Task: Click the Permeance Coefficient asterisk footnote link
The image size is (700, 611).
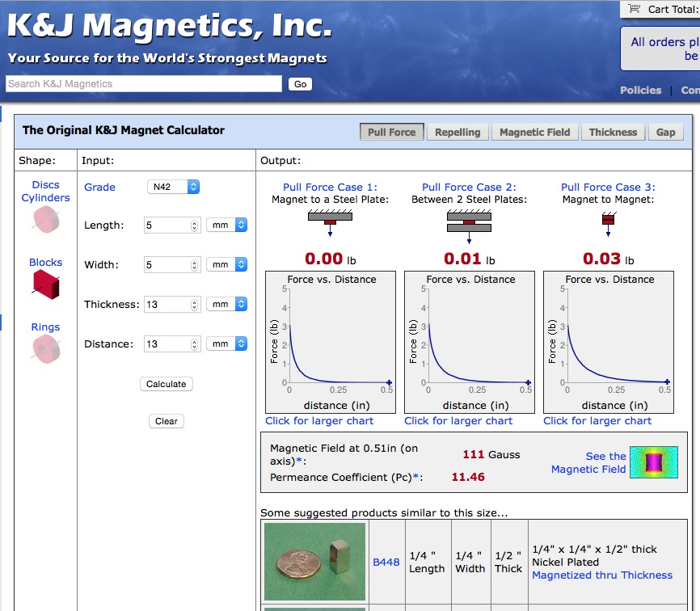Action: point(415,476)
